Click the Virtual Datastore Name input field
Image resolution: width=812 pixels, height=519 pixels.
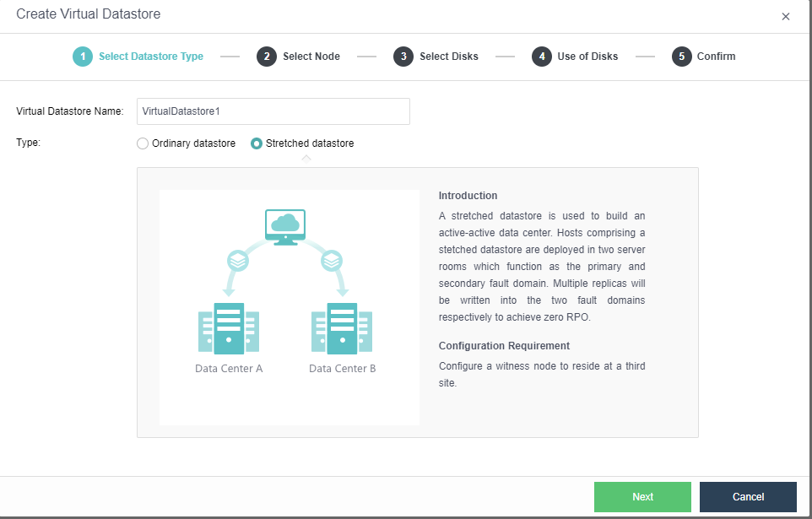(x=273, y=111)
